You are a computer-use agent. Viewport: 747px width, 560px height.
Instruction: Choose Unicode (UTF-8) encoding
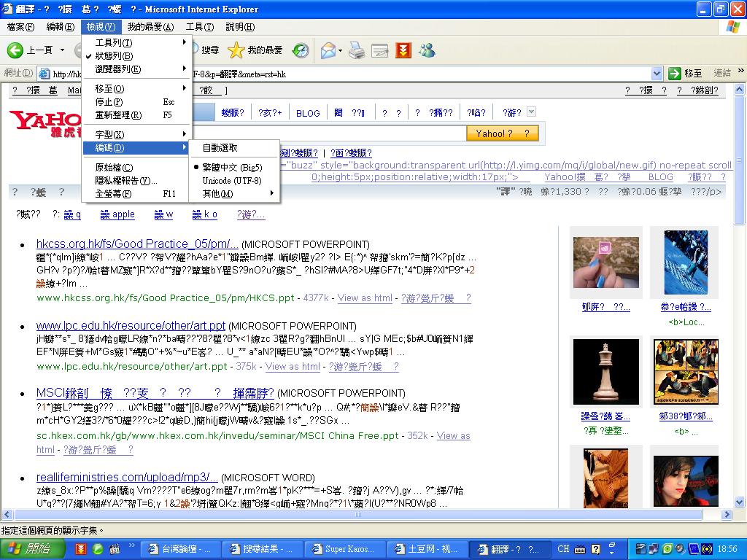click(234, 181)
